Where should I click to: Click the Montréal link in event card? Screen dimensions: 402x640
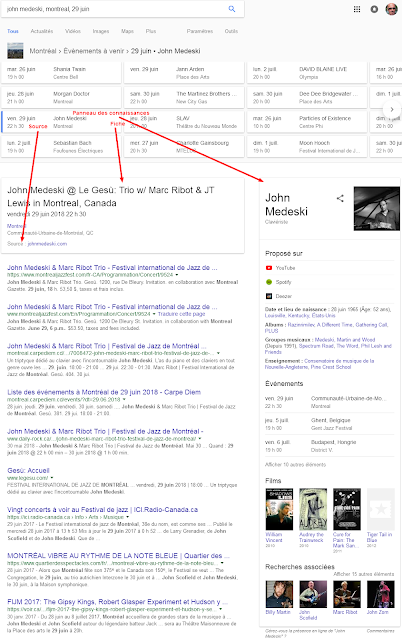(x=16, y=226)
